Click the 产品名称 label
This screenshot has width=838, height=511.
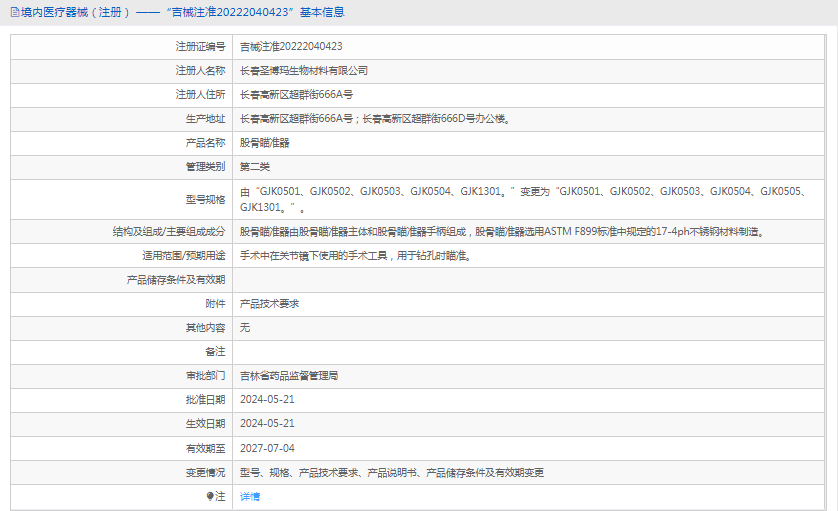pos(205,143)
